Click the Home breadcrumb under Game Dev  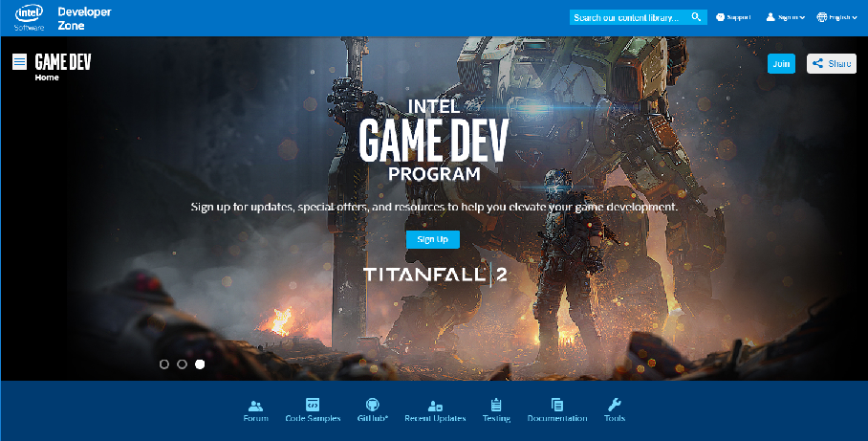coord(47,77)
